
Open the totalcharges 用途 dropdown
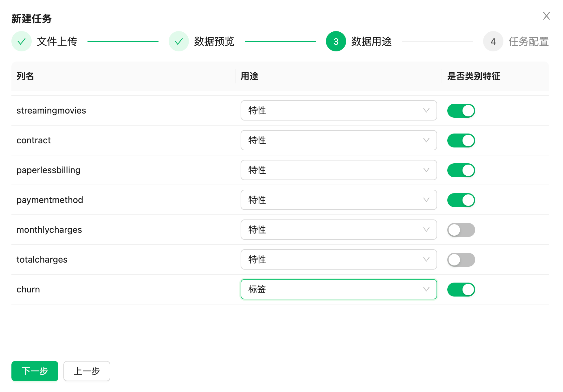tap(339, 259)
